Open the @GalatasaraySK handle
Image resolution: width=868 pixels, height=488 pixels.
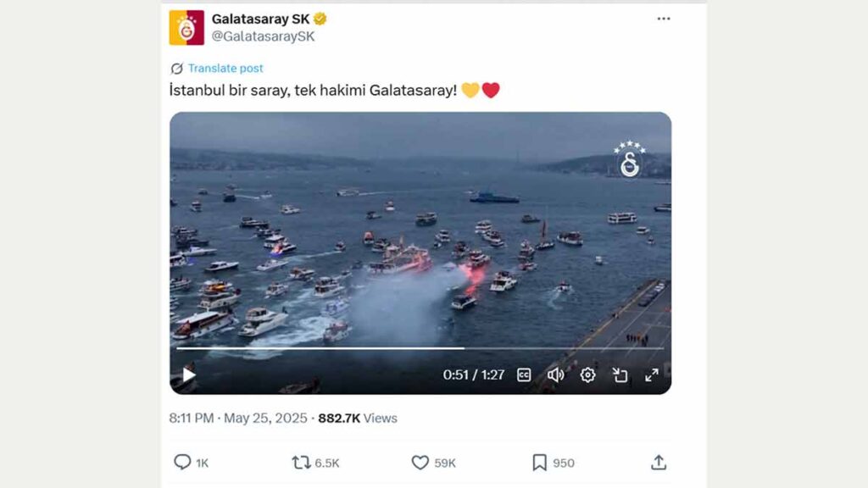[263, 36]
